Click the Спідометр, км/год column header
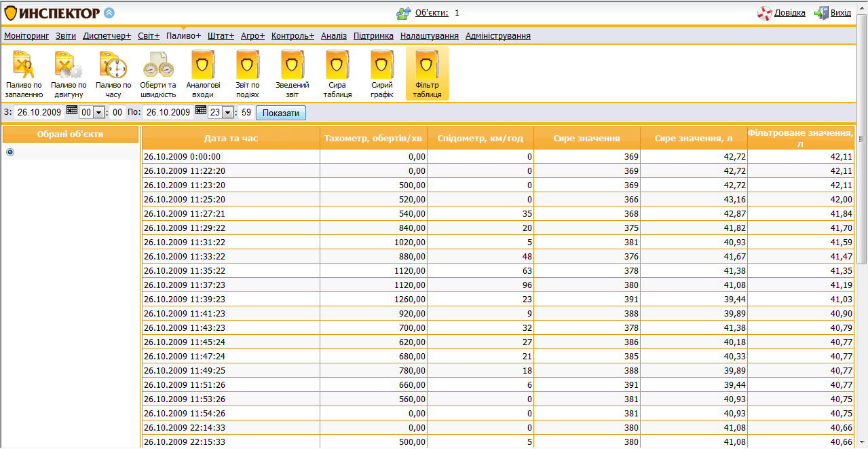Image resolution: width=868 pixels, height=449 pixels. tap(480, 138)
